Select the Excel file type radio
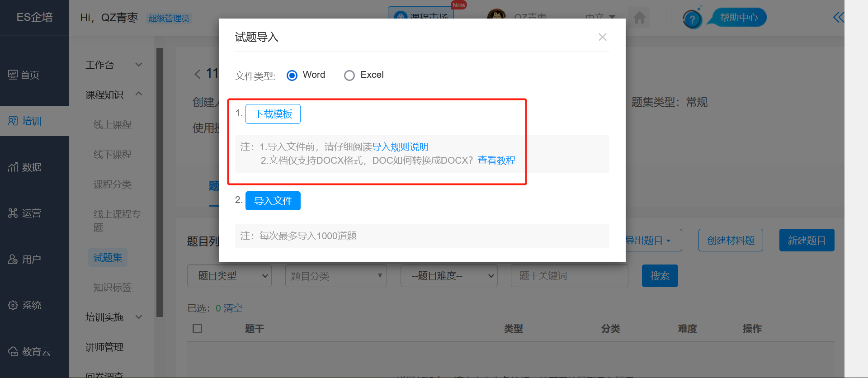This screenshot has height=378, width=868. pos(349,76)
